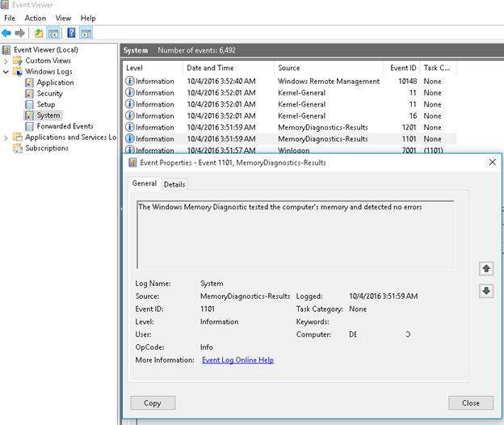Expand the Custom Views tree node

coord(6,61)
